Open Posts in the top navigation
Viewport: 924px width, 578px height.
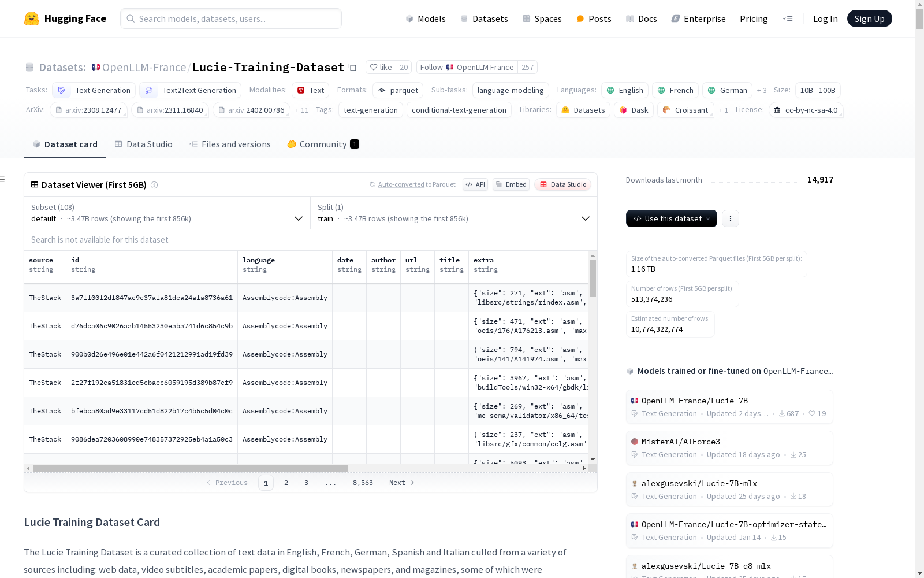click(594, 18)
